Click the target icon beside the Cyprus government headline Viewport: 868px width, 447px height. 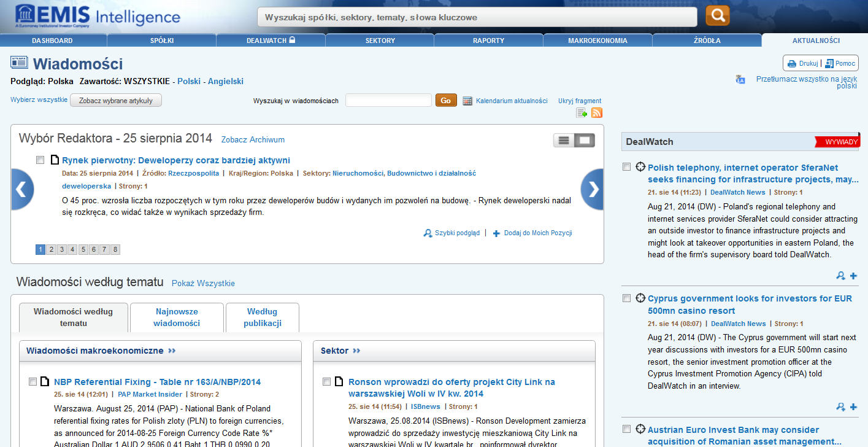tap(640, 298)
